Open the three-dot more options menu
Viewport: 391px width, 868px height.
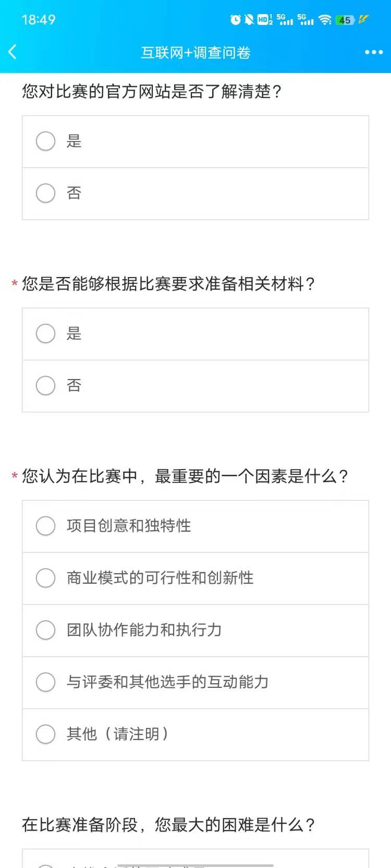pyautogui.click(x=374, y=52)
